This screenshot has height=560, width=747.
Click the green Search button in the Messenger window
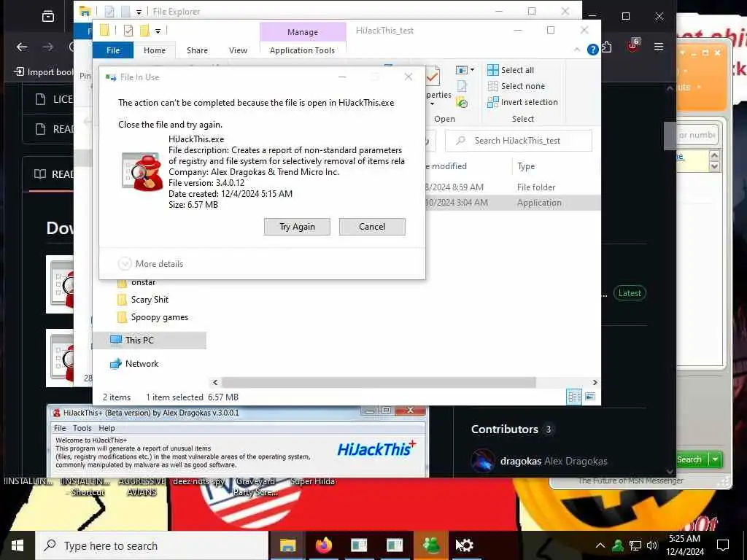tap(691, 459)
